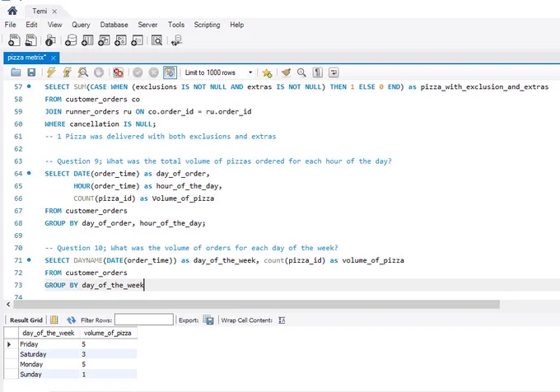Open the Query menu

coord(81,25)
